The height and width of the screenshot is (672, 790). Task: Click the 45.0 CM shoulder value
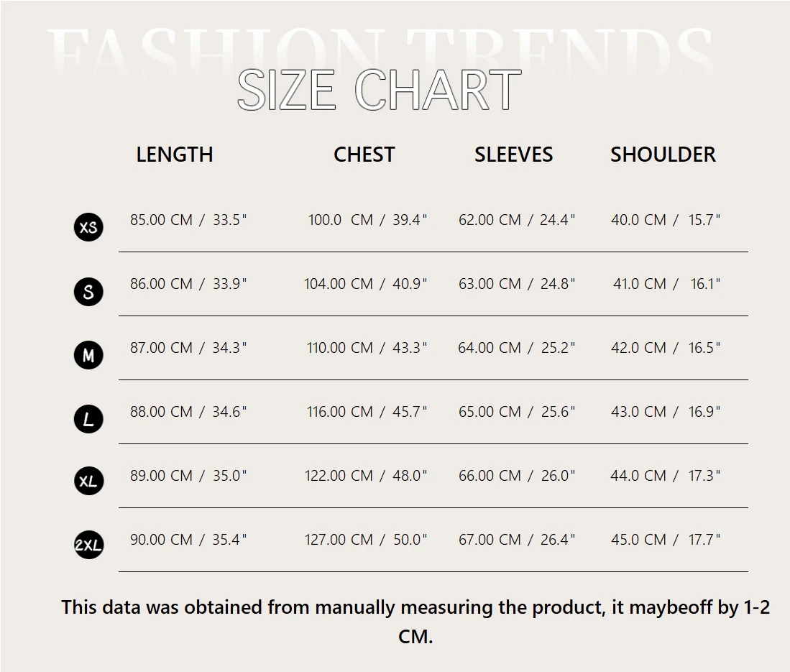tap(639, 540)
